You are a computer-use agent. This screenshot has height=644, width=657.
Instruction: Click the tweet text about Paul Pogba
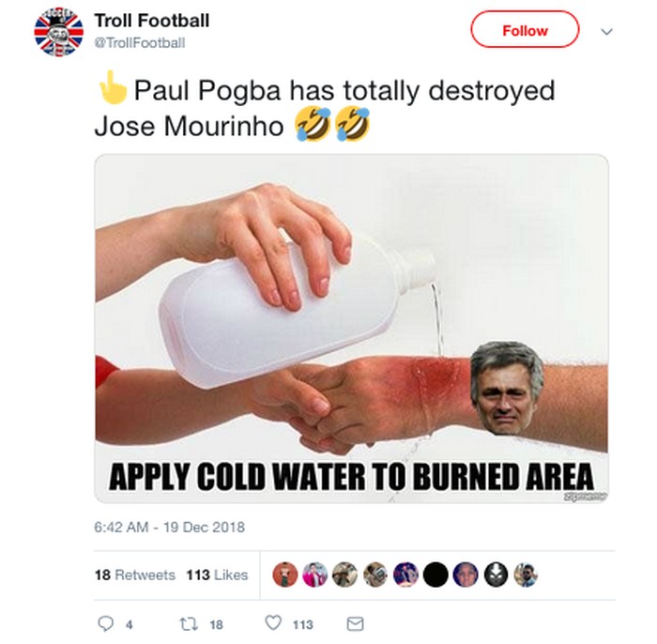coord(324,107)
